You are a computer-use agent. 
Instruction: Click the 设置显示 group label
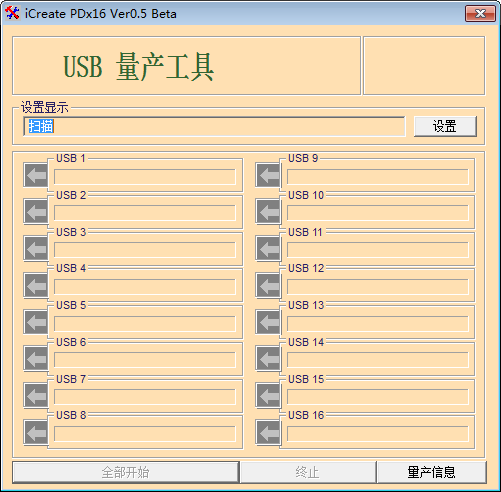pyautogui.click(x=45, y=108)
